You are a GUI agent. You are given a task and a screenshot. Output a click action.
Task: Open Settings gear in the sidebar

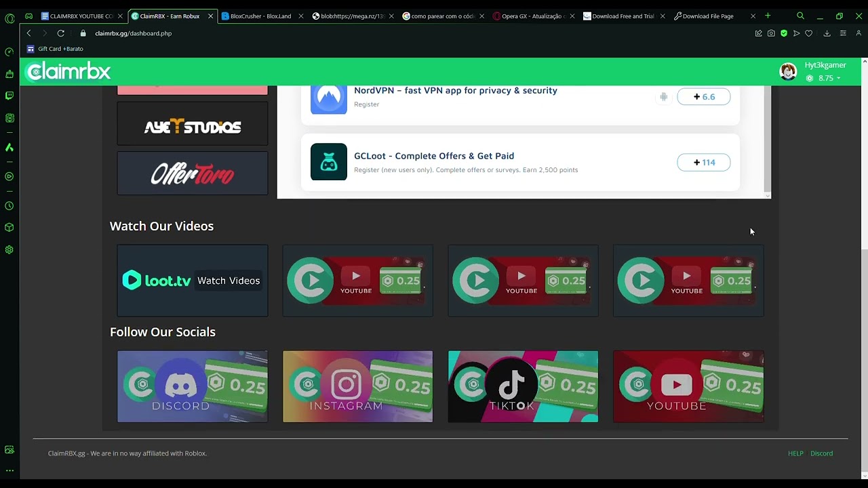[x=9, y=249]
